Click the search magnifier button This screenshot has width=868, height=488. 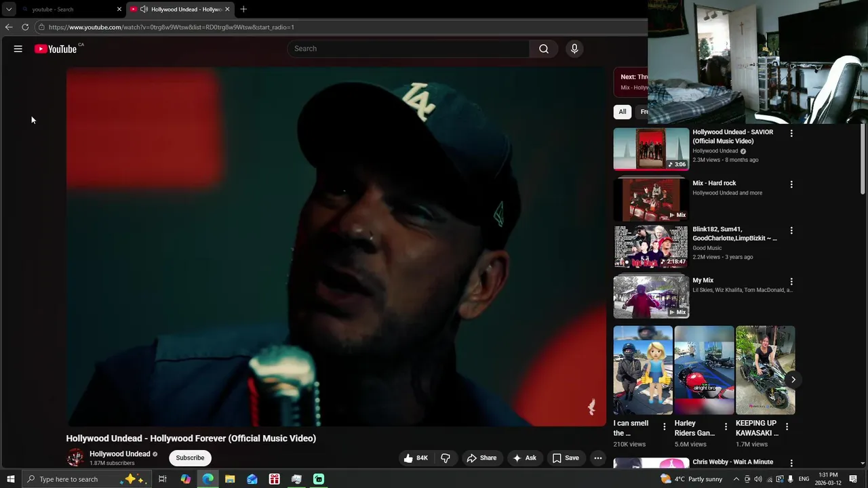click(x=544, y=49)
